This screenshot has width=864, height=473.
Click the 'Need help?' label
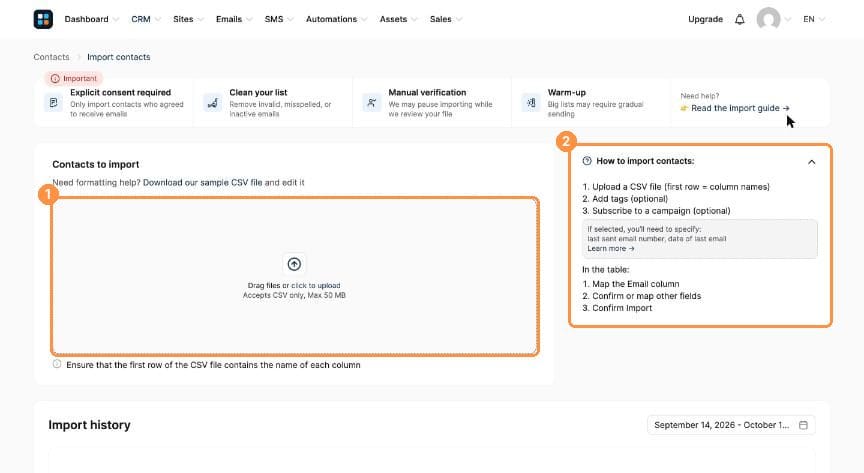700,96
